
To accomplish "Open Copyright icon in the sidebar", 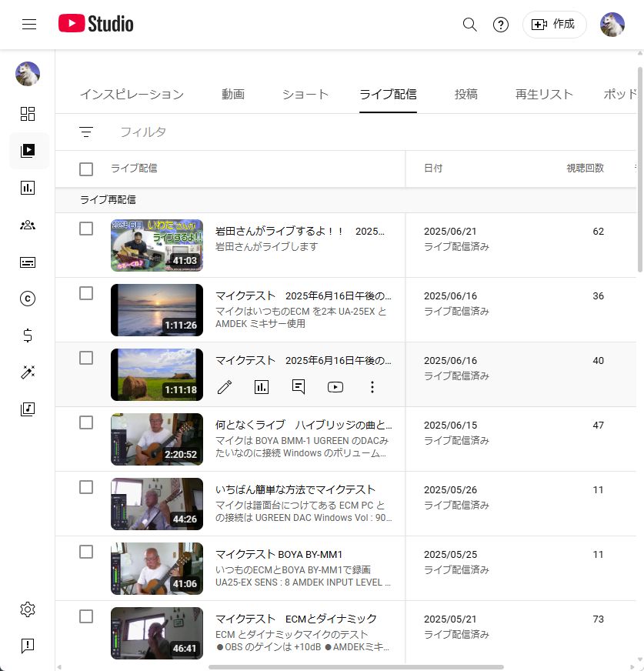I will [x=28, y=299].
